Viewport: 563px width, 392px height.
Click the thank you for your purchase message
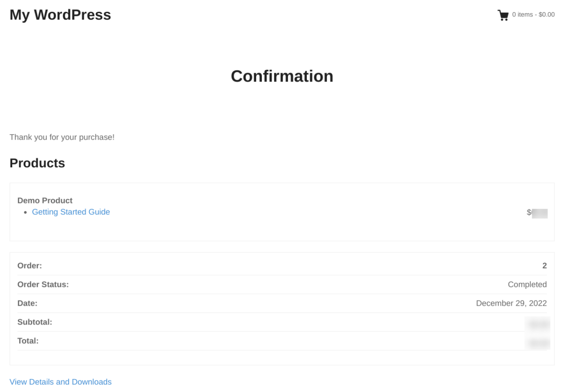pos(62,137)
